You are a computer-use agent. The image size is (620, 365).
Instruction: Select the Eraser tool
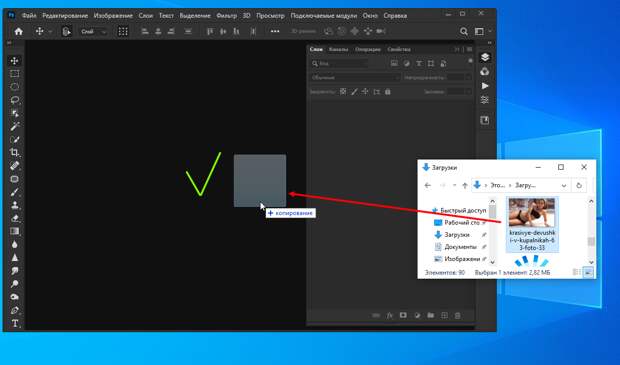15,218
